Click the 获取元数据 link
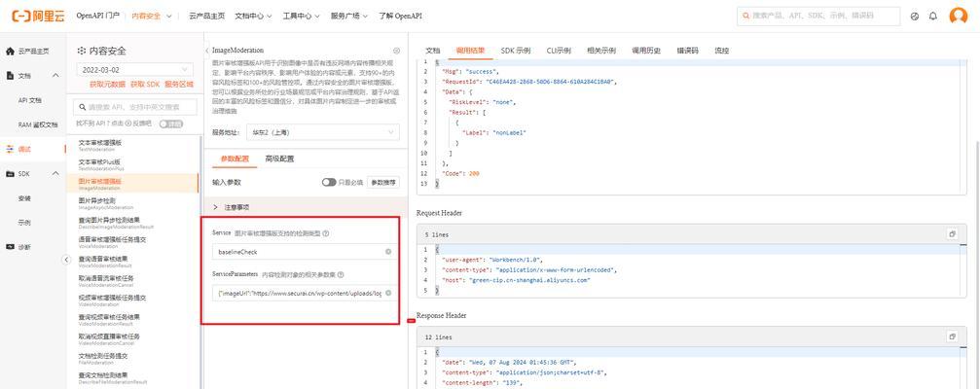 tap(107, 84)
